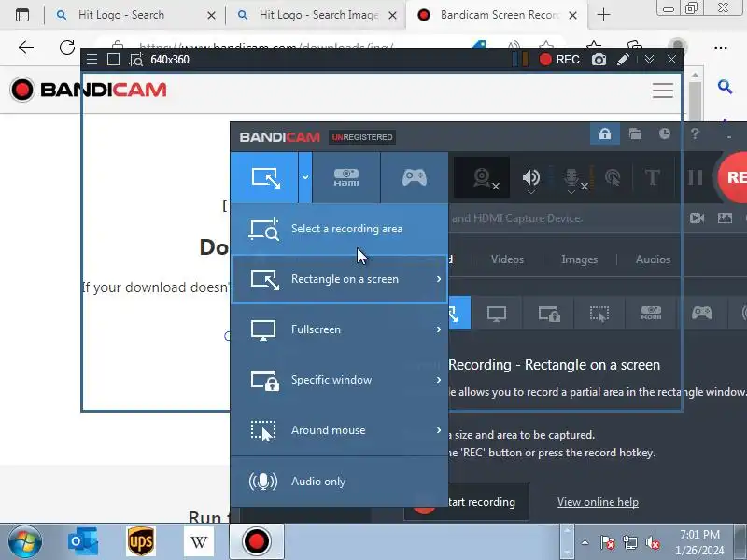Toggle the text overlay T icon
Image resolution: width=747 pixels, height=560 pixels.
click(x=652, y=177)
